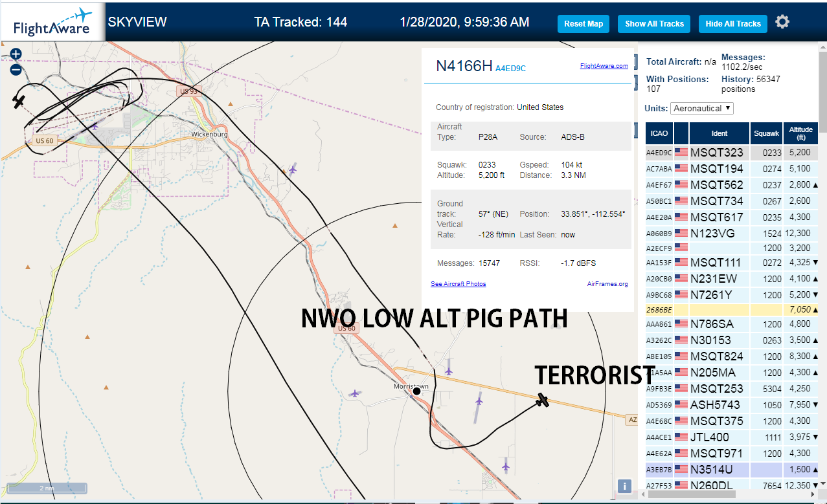Select the N123VG aircraft row
This screenshot has height=504, width=827.
click(x=732, y=234)
